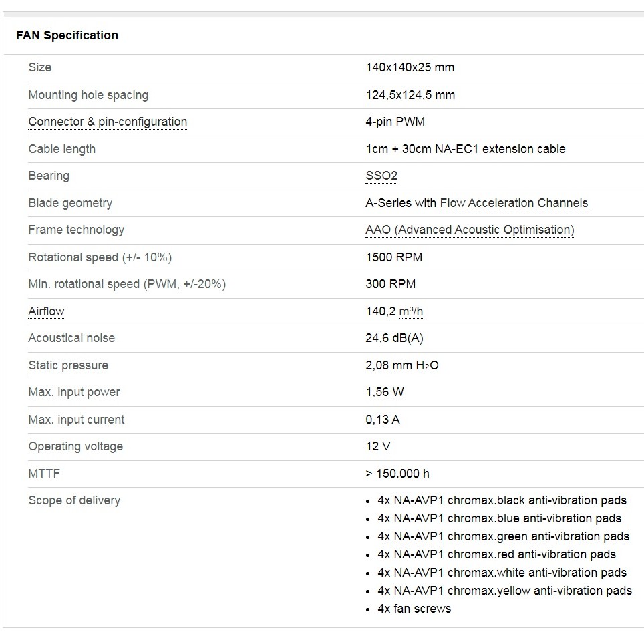Screen dimensions: 644x644
Task: Click the '300 RPM' minimum speed value
Action: pyautogui.click(x=390, y=284)
